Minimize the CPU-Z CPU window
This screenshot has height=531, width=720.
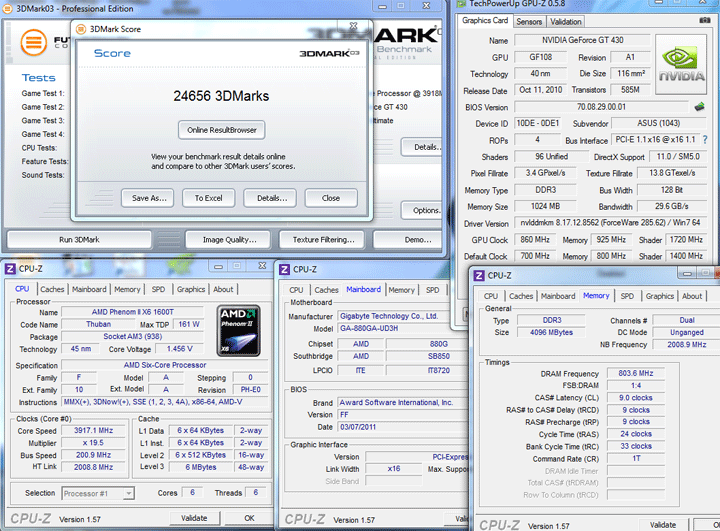(x=219, y=266)
